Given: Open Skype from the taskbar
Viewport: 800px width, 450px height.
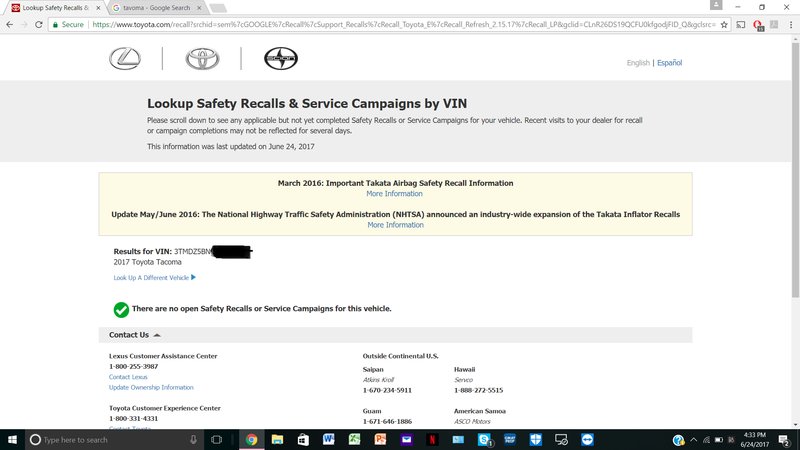Looking at the screenshot, I should point(484,440).
